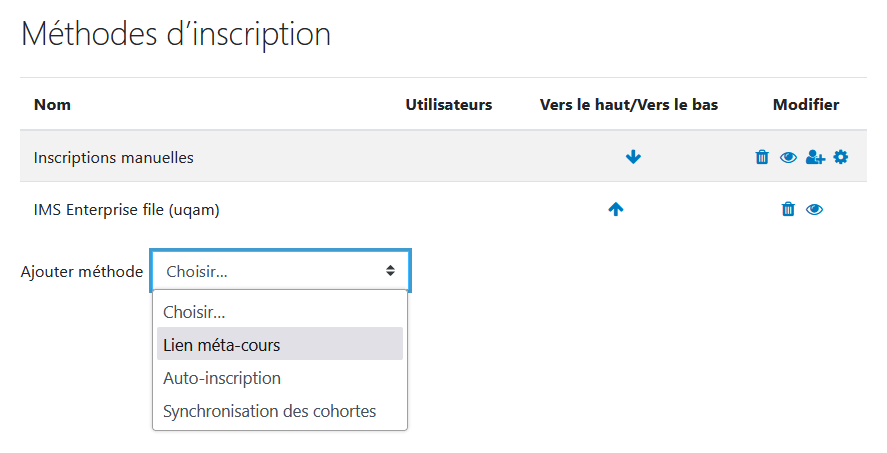Toggle visibility eye for Inscriptions manuelles

click(788, 157)
